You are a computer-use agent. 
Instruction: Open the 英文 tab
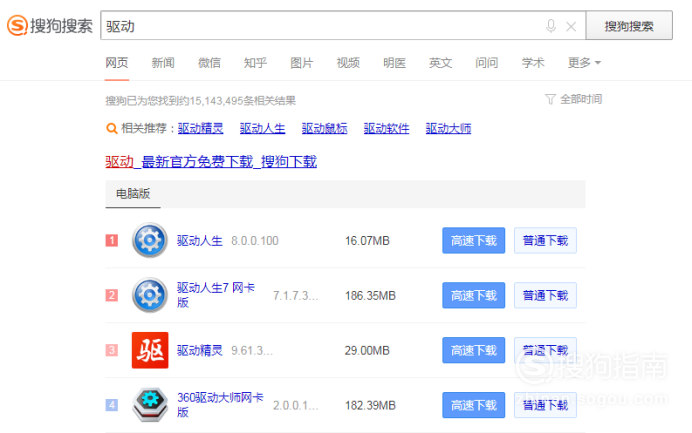[x=440, y=63]
